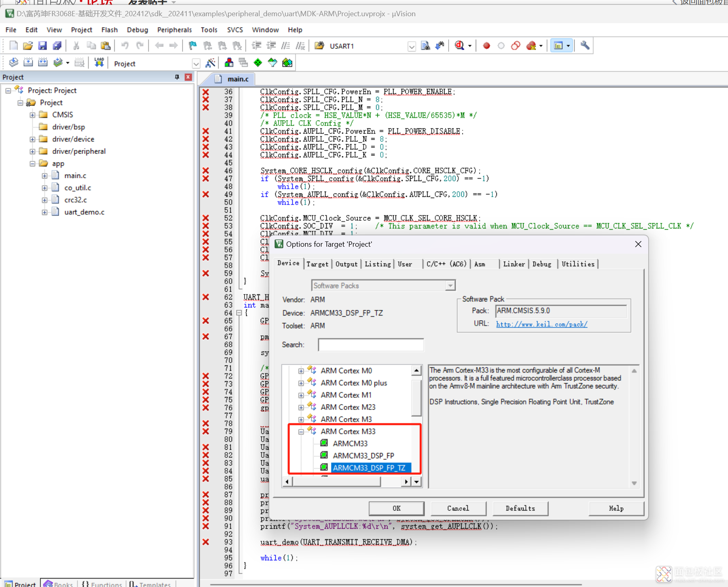Select uart_demo.c in the Project tree
This screenshot has height=587, width=728.
pos(84,212)
